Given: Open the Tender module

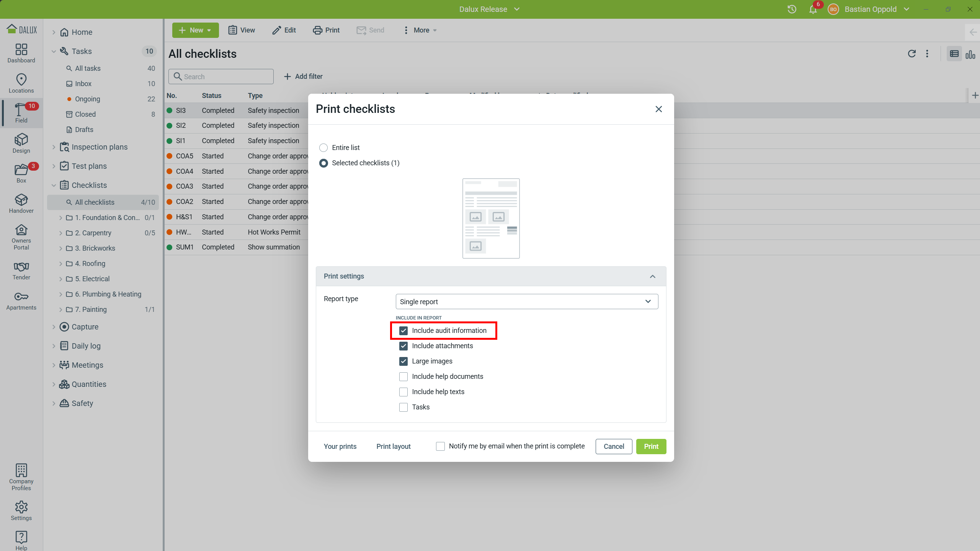Looking at the screenshot, I should 21,270.
